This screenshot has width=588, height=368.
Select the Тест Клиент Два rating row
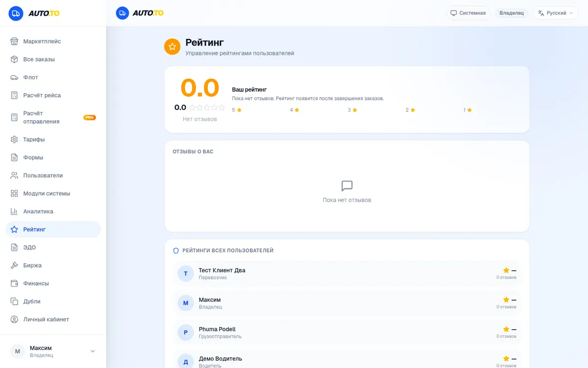point(347,274)
